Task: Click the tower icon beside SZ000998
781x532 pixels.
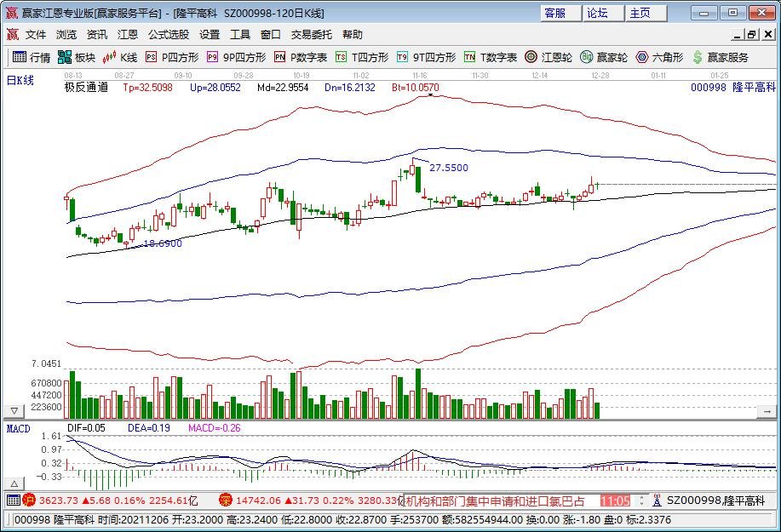Action: tap(657, 501)
